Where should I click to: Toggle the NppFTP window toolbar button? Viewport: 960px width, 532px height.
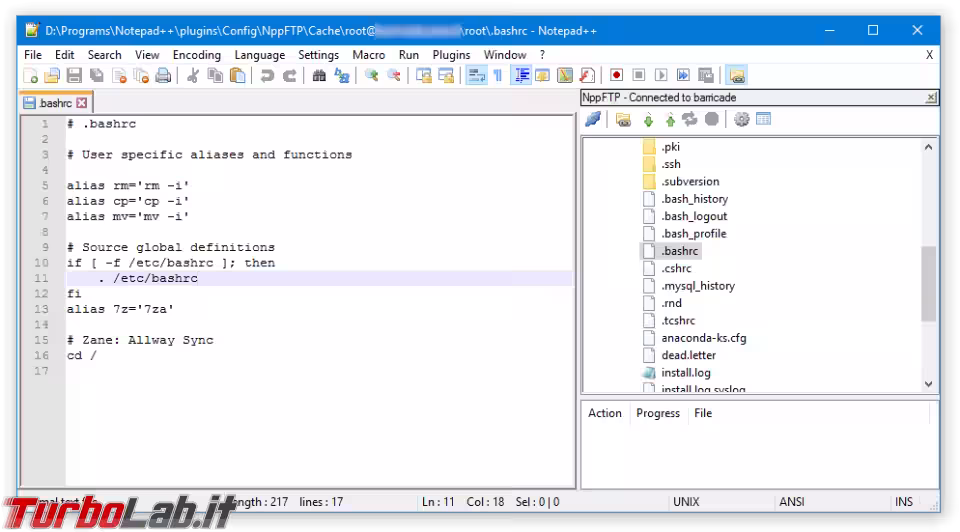[x=737, y=75]
